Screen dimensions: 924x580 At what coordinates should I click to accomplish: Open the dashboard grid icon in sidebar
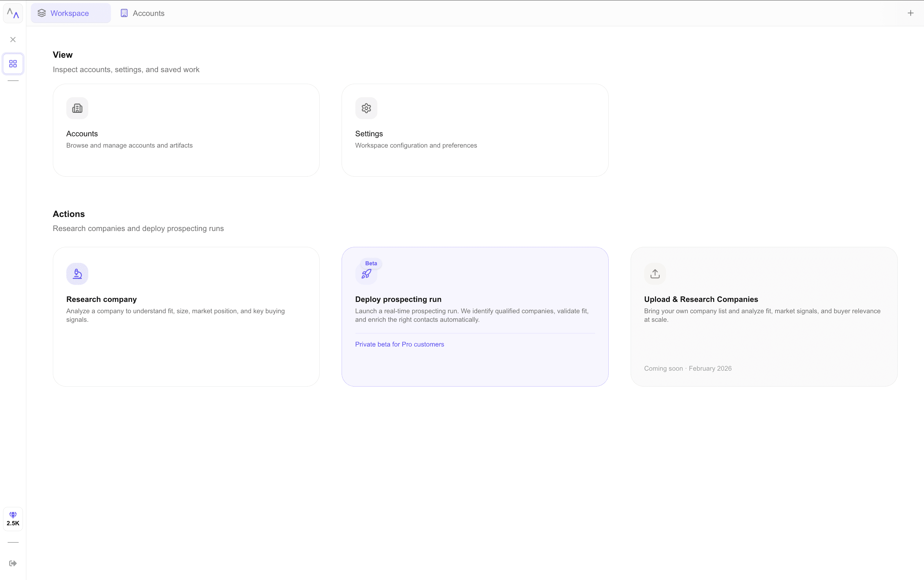click(13, 63)
